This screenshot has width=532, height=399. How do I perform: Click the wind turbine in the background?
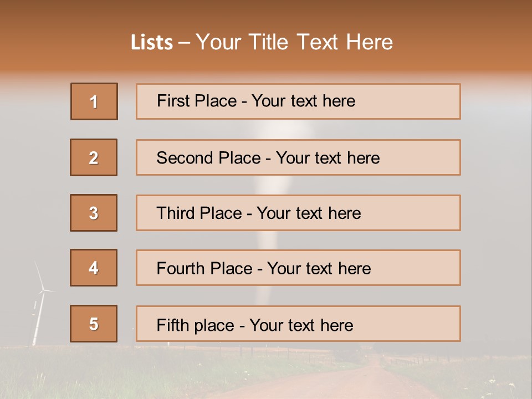point(39,304)
